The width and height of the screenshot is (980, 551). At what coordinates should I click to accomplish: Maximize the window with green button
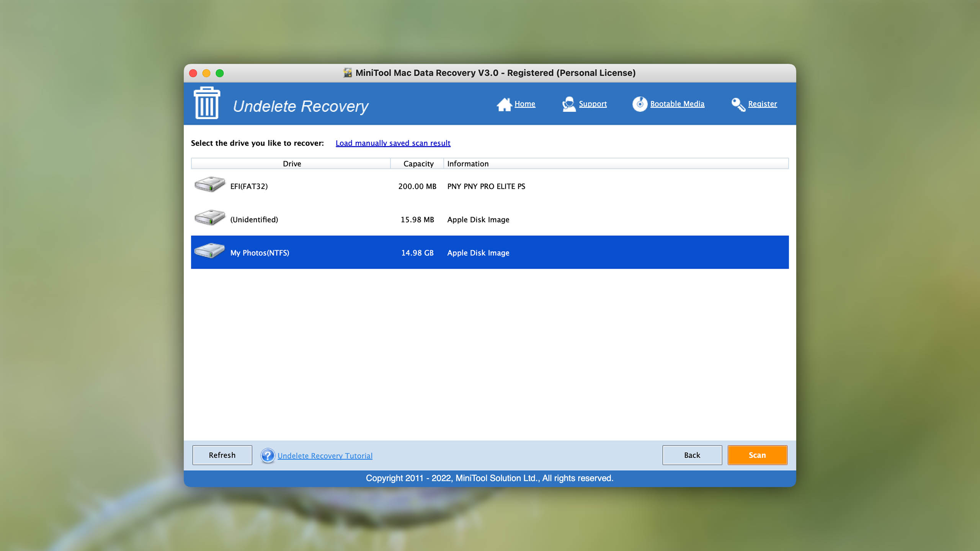pos(220,73)
